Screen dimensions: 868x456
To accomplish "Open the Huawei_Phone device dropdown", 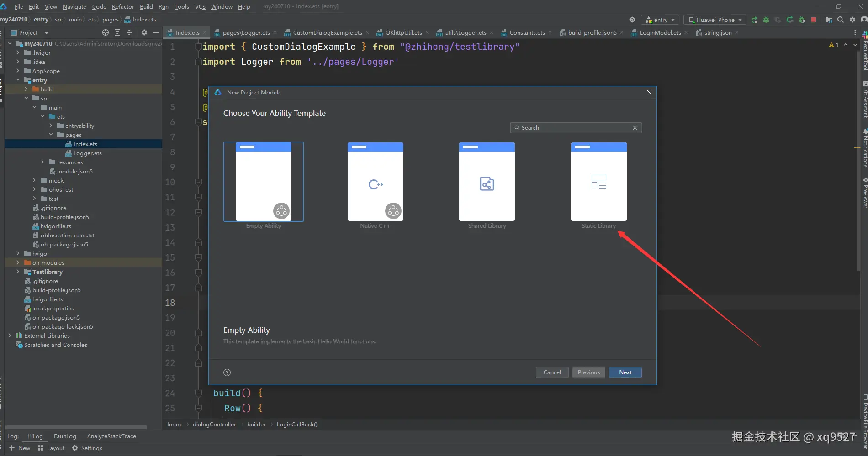I will pyautogui.click(x=715, y=20).
